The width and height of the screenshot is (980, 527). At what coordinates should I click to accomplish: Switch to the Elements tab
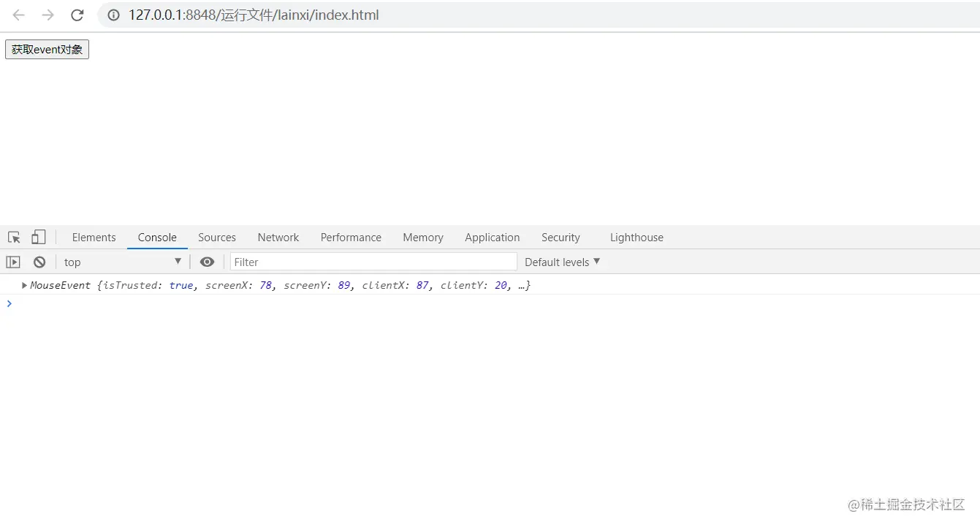click(94, 238)
